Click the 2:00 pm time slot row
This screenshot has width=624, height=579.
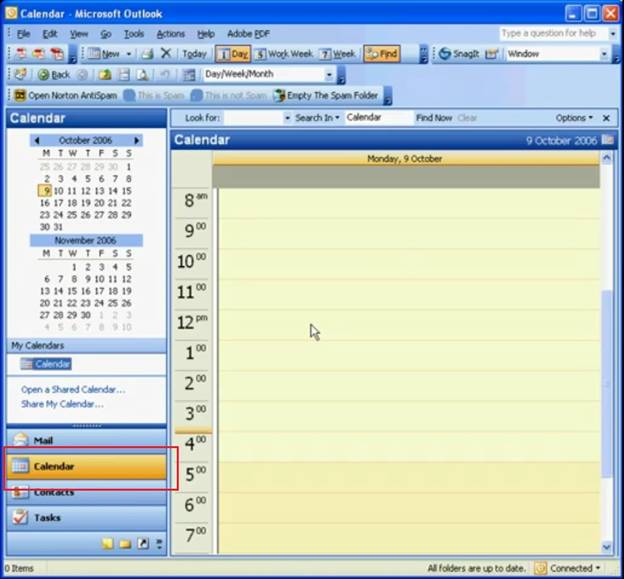coord(409,386)
